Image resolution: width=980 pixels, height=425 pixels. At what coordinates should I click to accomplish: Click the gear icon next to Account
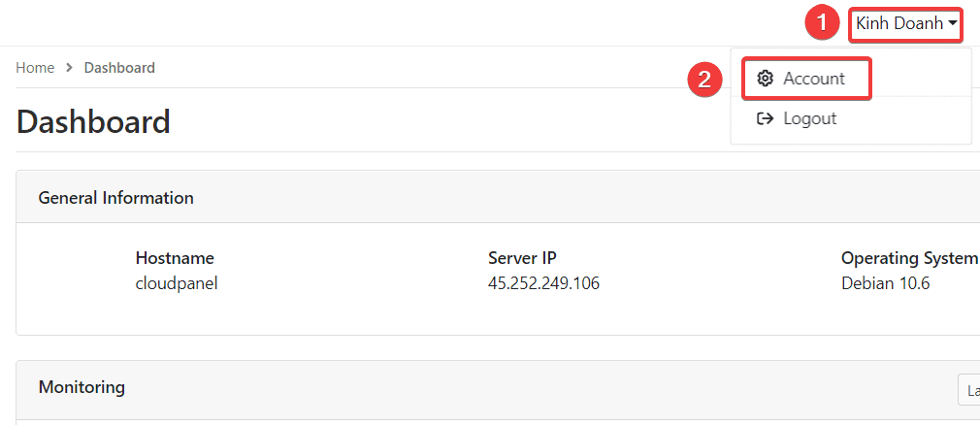tap(765, 79)
